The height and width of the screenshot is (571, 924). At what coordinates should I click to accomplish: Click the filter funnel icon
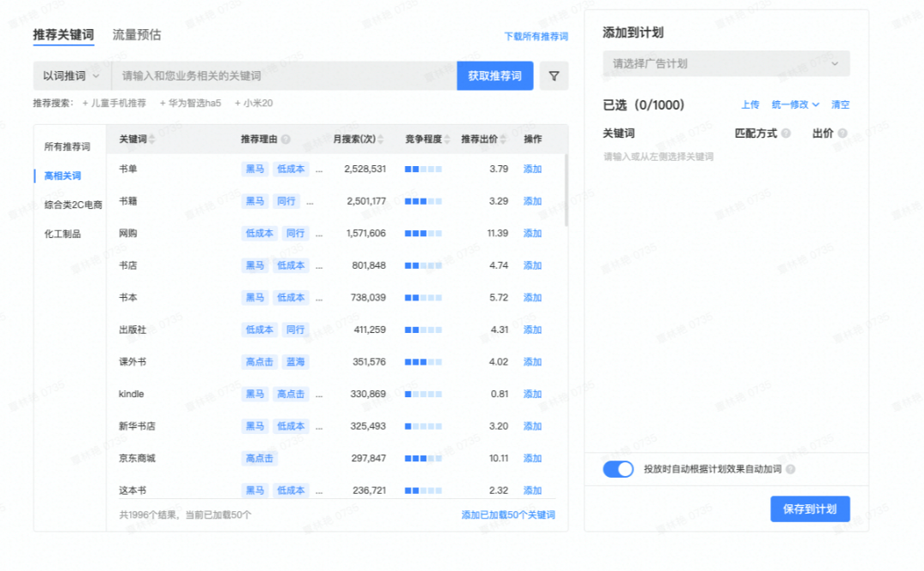(554, 76)
